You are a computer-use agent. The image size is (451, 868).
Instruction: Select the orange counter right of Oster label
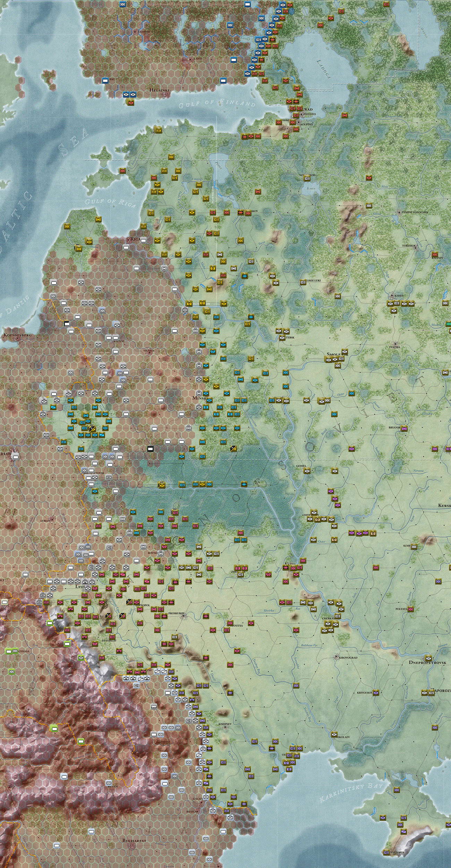334,540
